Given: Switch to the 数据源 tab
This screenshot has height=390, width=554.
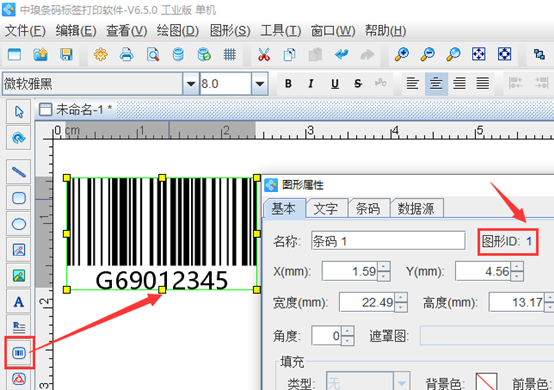Looking at the screenshot, I should pos(416,208).
